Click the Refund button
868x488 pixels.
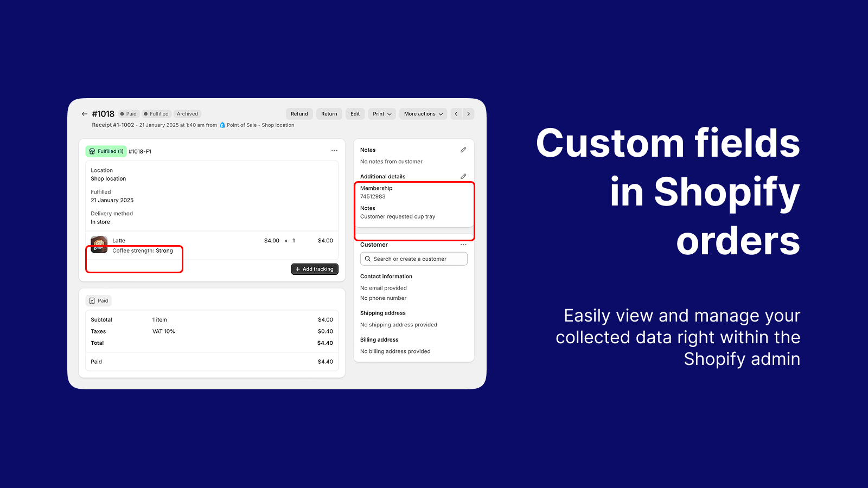[x=299, y=114]
